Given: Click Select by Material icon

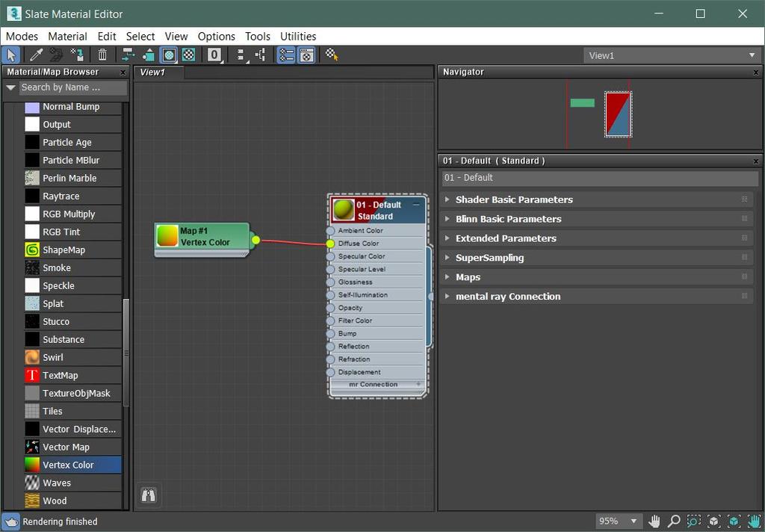Looking at the screenshot, I should click(x=332, y=55).
